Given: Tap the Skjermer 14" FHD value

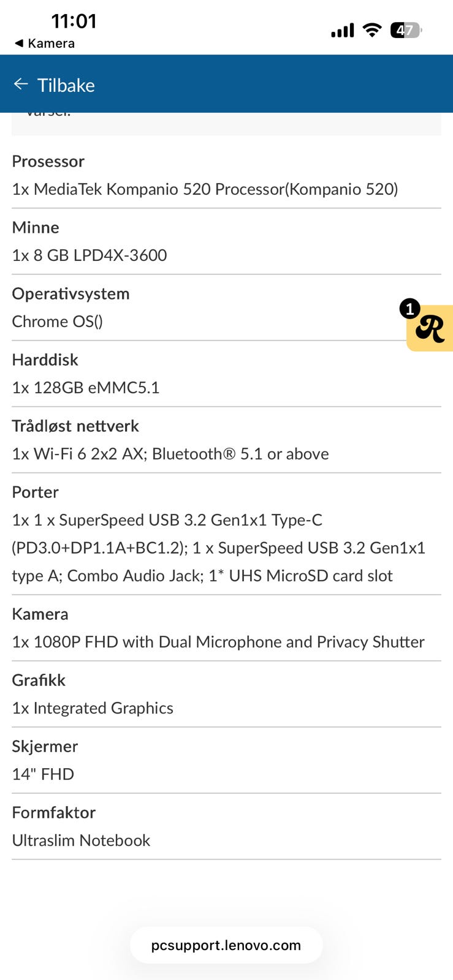Looking at the screenshot, I should 43,774.
